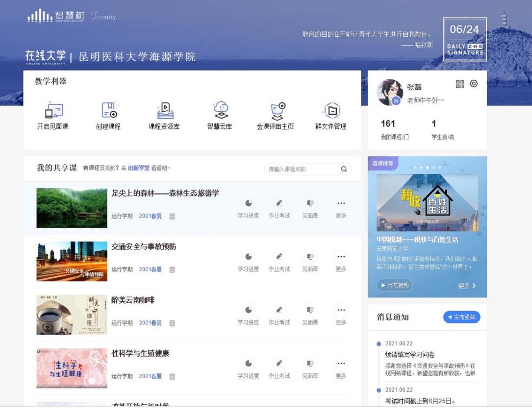Open the 161 我的课程 count
Image resolution: width=532 pixels, height=415 pixels.
(x=394, y=129)
